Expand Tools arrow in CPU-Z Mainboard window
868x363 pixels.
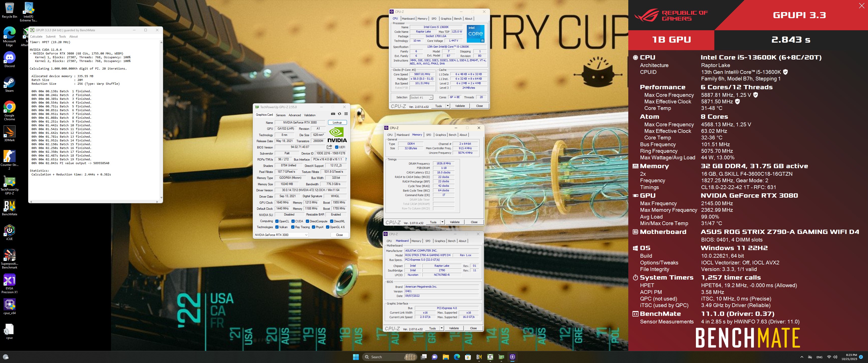[441, 328]
